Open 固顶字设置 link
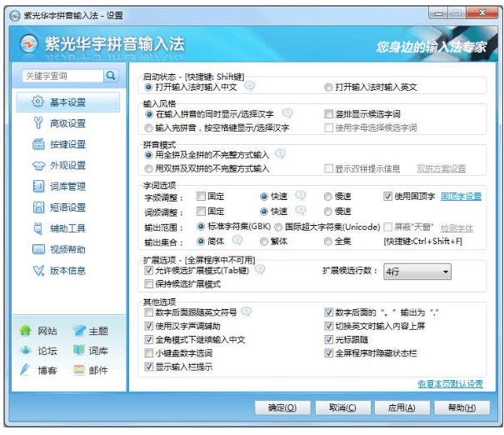The height and width of the screenshot is (435, 504). click(461, 196)
